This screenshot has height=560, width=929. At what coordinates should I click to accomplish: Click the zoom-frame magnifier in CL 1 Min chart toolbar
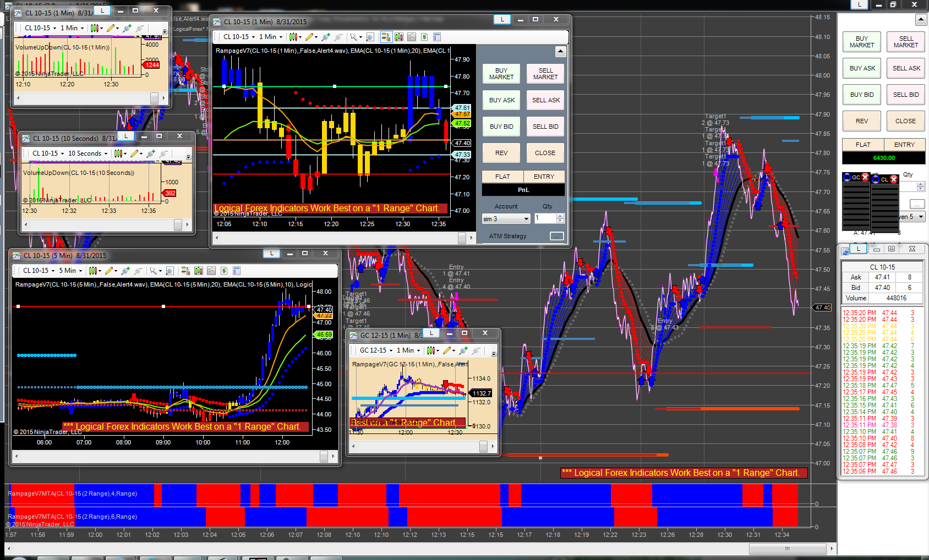click(x=370, y=37)
